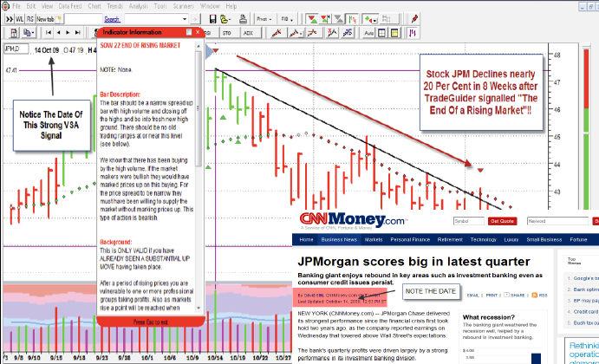Open the WL watchlist button

[x=19, y=19]
